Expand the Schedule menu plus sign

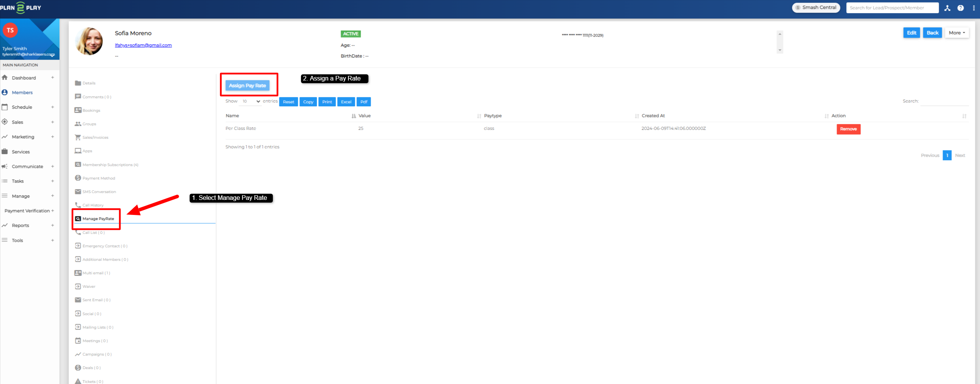[52, 107]
